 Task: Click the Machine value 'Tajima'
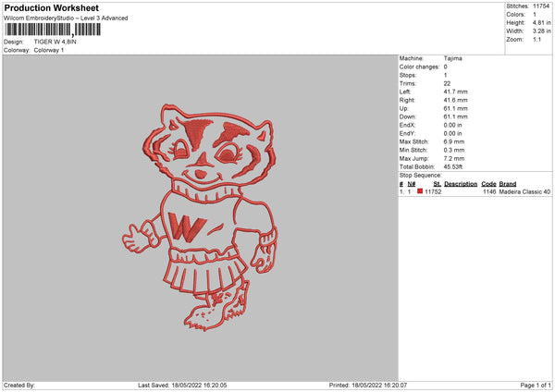(x=452, y=58)
